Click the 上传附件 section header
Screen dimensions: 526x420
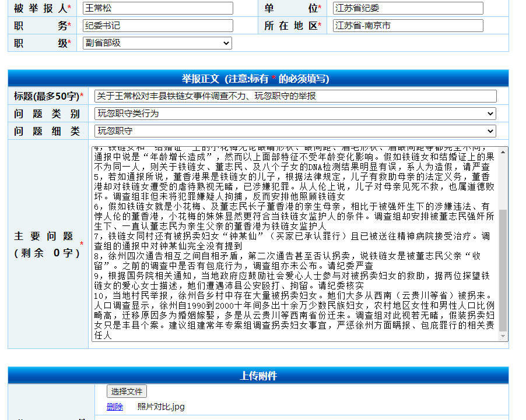click(258, 375)
